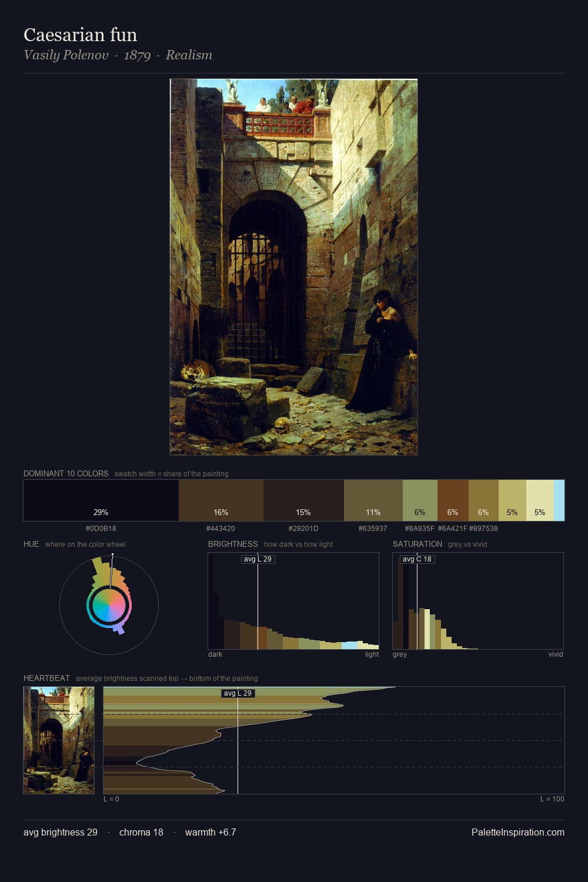Viewport: 588px width, 882px height.
Task: Click the "L = 0" axis label
Action: (x=111, y=799)
